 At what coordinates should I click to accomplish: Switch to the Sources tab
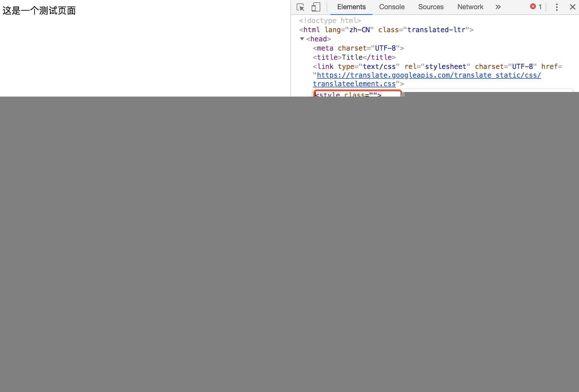click(431, 7)
